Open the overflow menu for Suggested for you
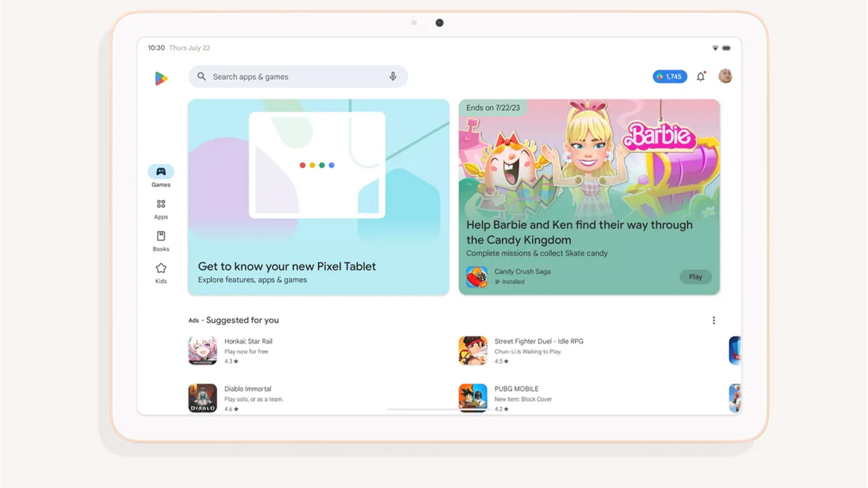 [x=713, y=320]
